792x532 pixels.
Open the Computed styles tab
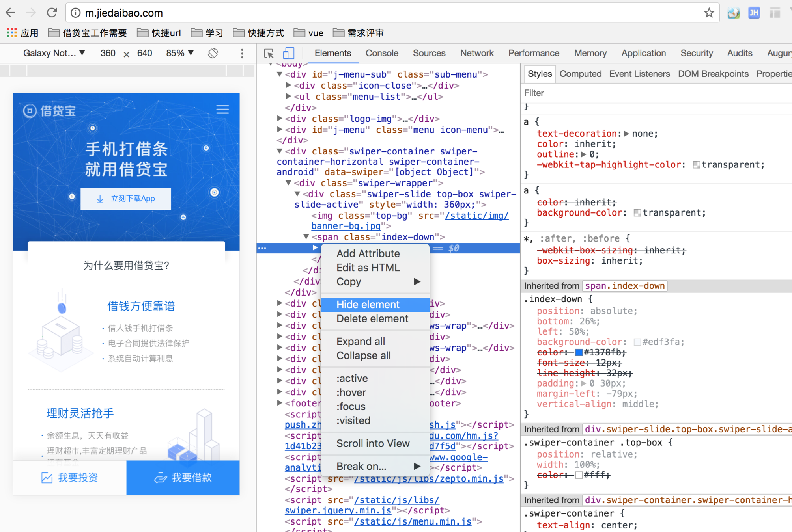point(580,74)
